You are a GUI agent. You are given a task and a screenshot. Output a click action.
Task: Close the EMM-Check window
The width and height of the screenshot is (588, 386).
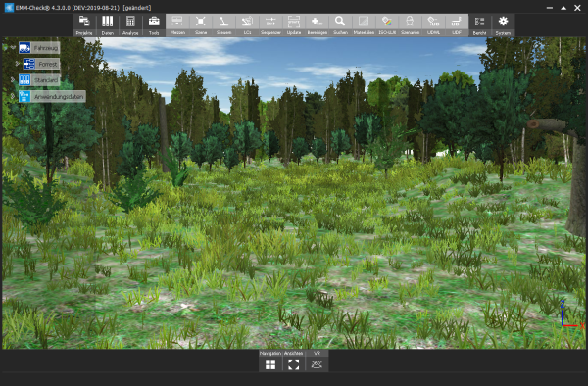[x=577, y=8]
